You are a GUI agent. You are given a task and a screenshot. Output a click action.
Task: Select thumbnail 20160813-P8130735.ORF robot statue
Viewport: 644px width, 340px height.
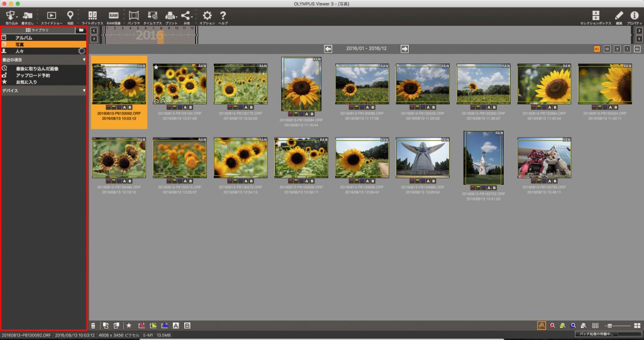coord(544,158)
